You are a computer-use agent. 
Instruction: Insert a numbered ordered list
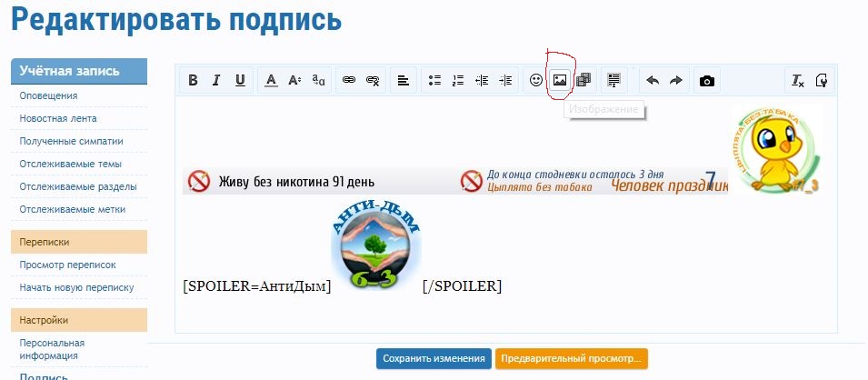458,80
